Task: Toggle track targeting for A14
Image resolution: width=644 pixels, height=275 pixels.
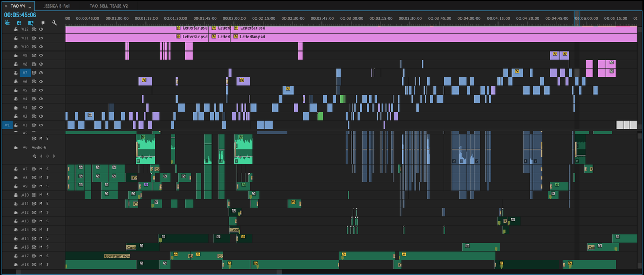Action: (25, 230)
